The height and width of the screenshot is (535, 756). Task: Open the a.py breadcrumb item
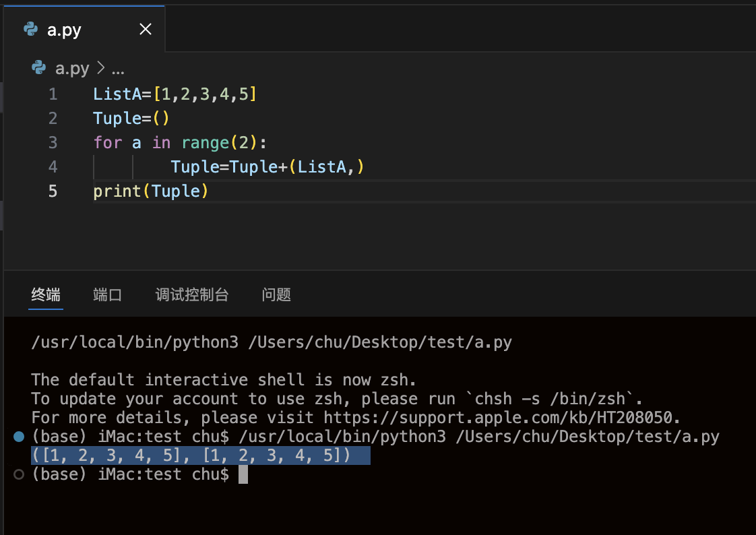[x=71, y=68]
